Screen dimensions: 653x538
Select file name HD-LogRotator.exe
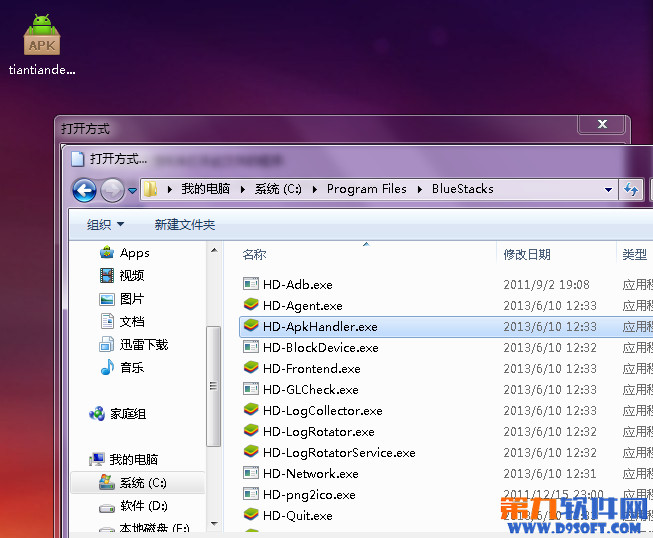pos(319,432)
